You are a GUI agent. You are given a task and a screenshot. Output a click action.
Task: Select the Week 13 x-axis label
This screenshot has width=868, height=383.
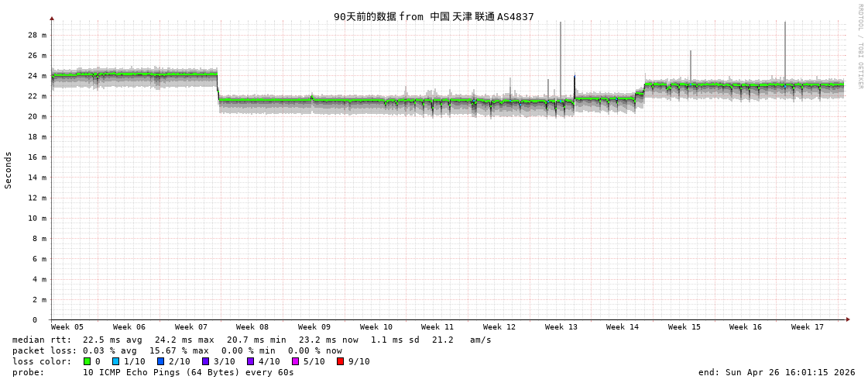561,327
